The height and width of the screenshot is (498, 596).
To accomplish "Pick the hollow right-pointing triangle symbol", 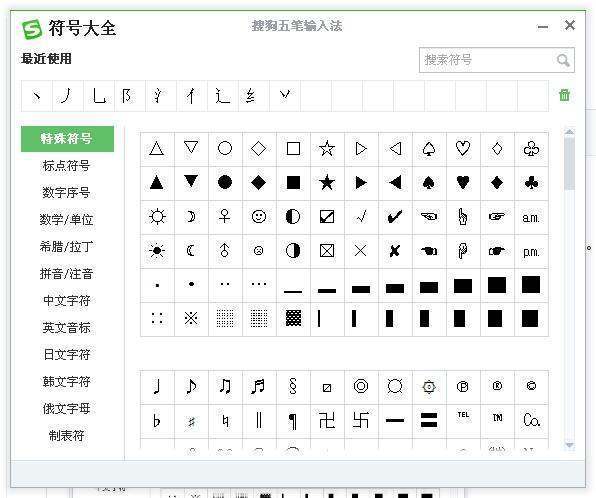I will pyautogui.click(x=361, y=149).
